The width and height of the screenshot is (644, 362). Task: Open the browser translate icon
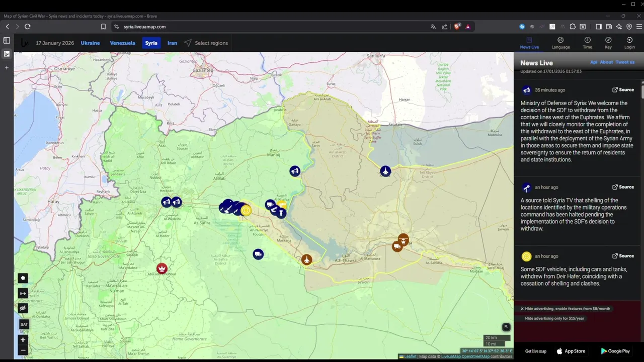click(433, 27)
